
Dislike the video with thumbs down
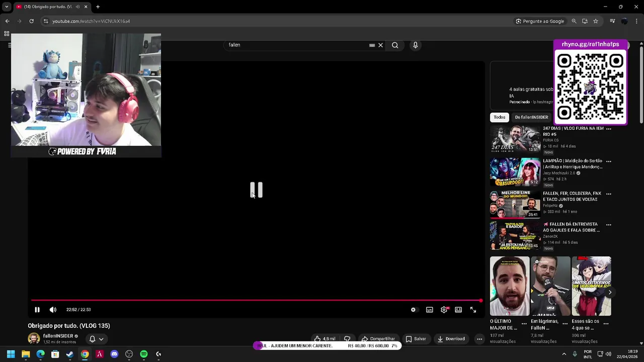pyautogui.click(x=347, y=339)
